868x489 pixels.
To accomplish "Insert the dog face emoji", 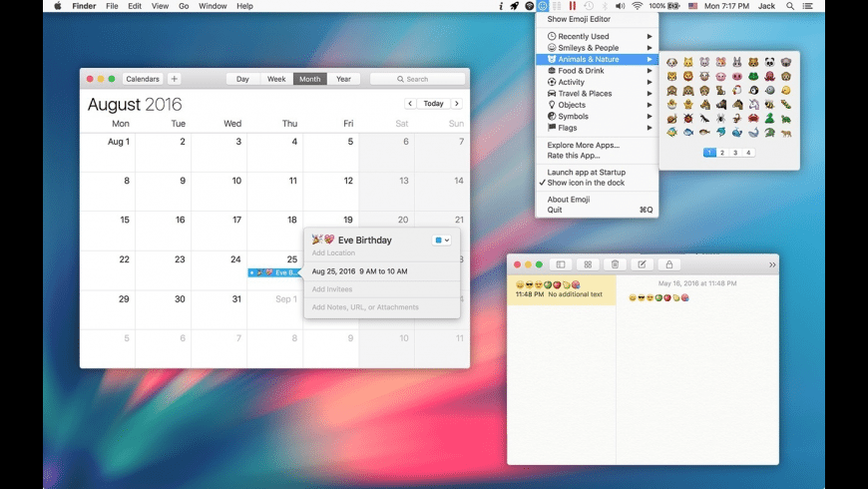I will pos(672,63).
